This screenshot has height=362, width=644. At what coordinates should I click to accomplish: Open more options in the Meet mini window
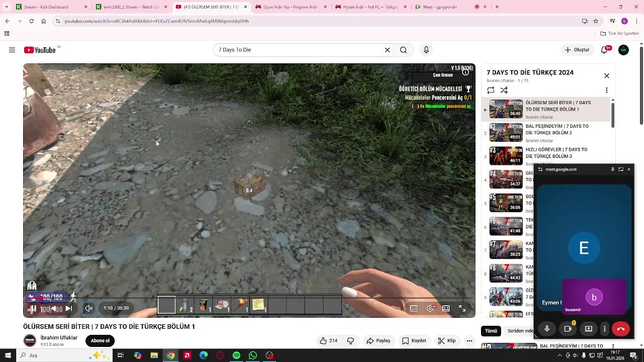[x=605, y=329]
